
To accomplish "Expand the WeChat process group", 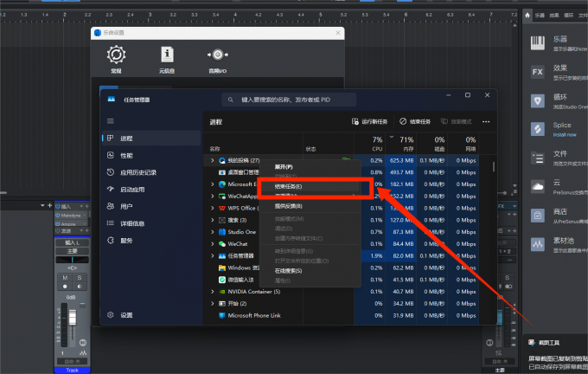I will click(213, 243).
